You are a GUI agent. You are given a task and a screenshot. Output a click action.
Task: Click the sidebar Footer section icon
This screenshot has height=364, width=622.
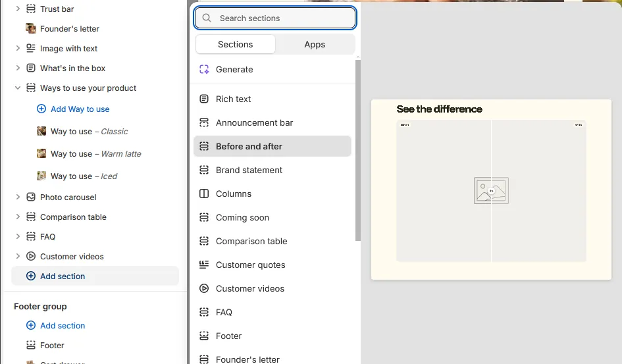[30, 346]
